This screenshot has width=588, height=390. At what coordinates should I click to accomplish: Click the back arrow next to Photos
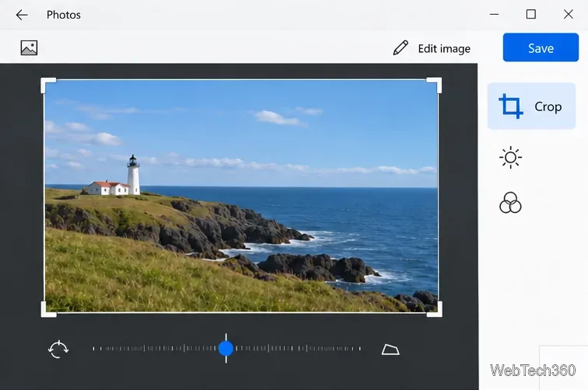click(x=22, y=15)
